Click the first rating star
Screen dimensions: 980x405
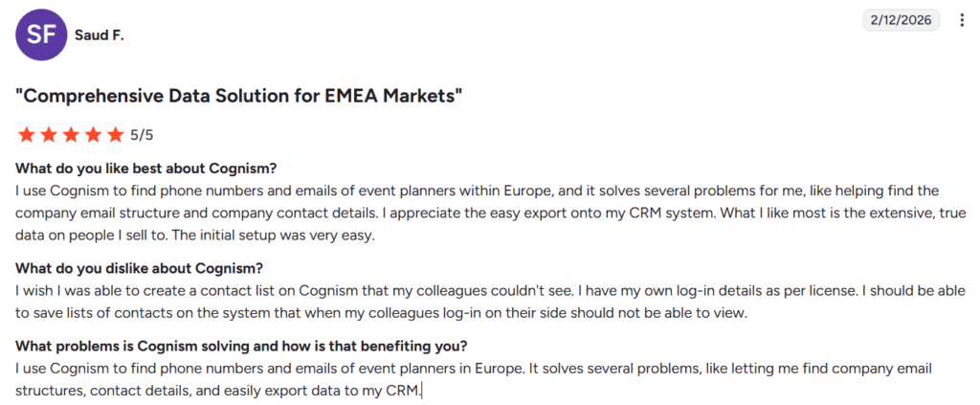tap(26, 134)
